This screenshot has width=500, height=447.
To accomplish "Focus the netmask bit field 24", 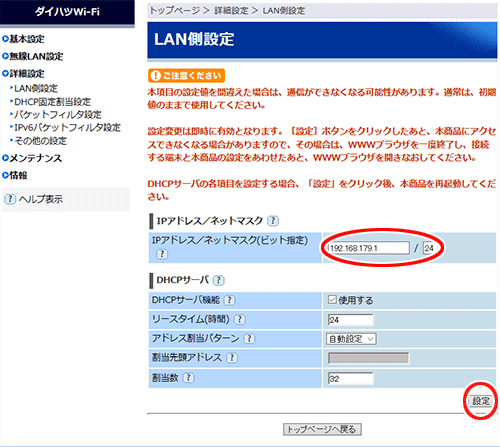I will (429, 248).
